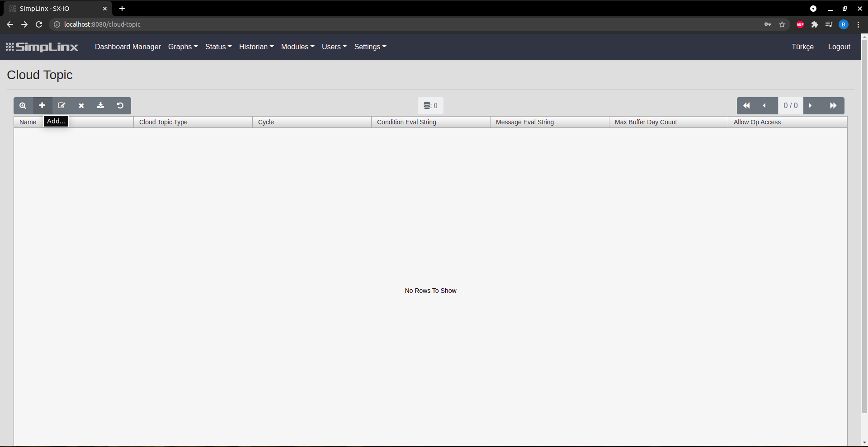
Task: Expand the Status dropdown menu
Action: click(x=218, y=47)
